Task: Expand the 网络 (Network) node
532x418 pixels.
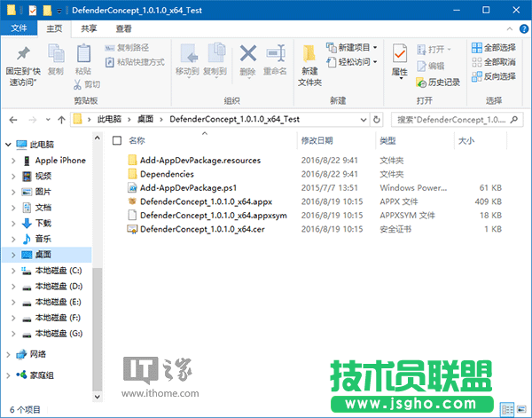Action: 8,354
